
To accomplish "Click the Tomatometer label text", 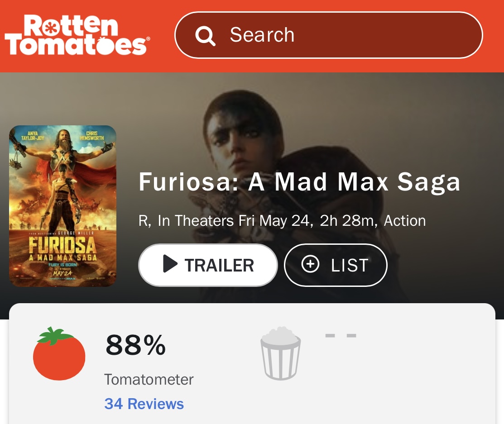I will coord(149,379).
